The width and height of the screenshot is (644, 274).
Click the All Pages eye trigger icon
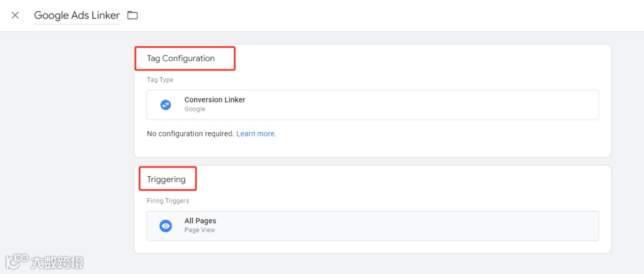[166, 226]
